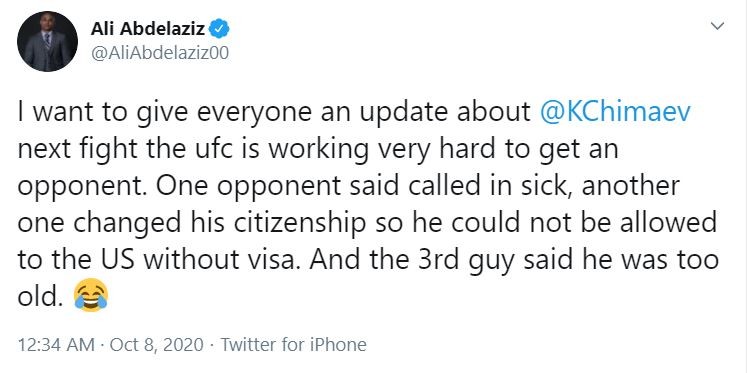
Task: Open the @KChimaev mention link
Action: (x=615, y=112)
